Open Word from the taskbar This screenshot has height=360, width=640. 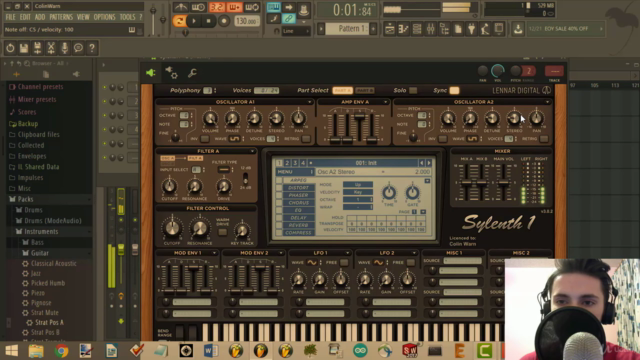click(x=211, y=351)
